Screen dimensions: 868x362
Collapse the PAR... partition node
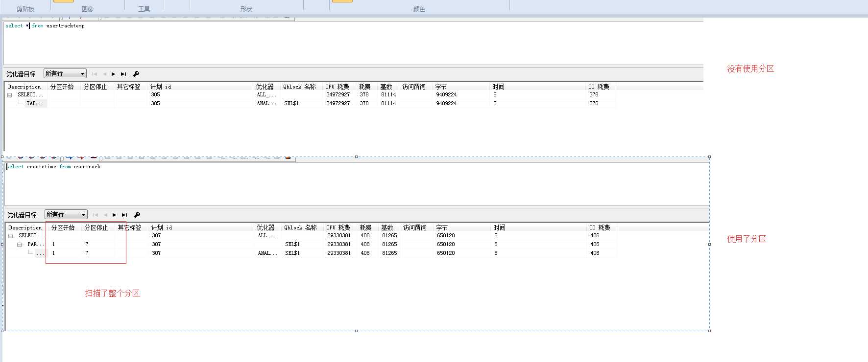pyautogui.click(x=20, y=245)
